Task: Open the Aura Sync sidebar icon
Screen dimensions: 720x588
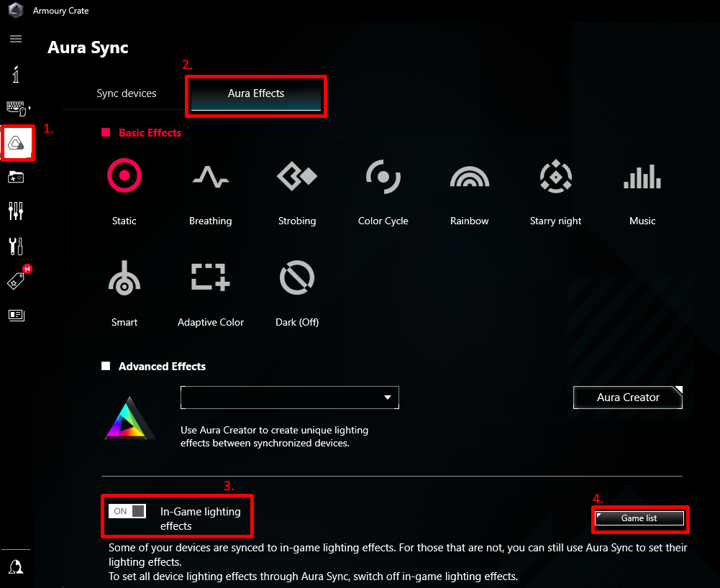Action: 17,143
